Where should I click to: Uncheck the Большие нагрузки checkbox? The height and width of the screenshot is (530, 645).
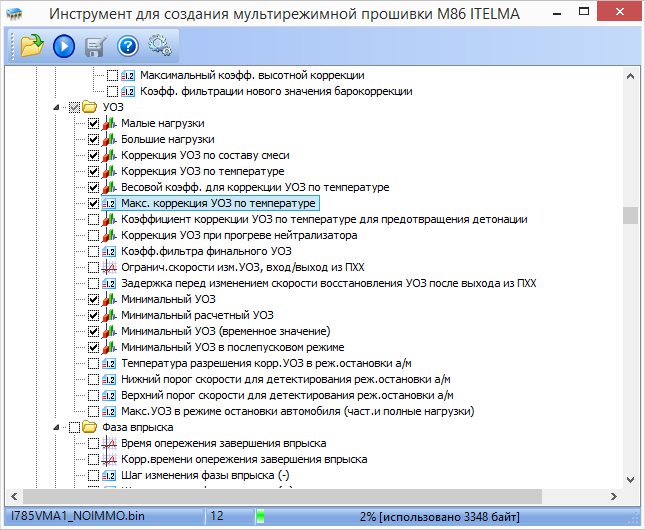[94, 139]
